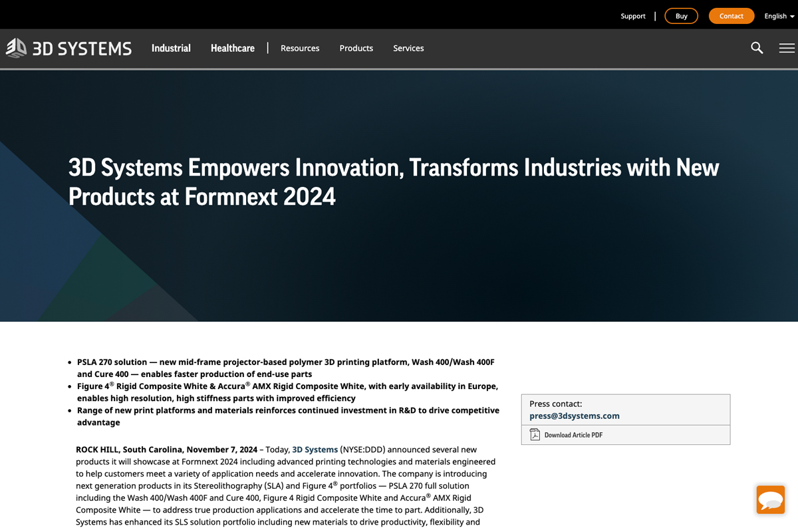Click the press@3dsystems.com email link
This screenshot has width=798, height=532.
click(575, 416)
